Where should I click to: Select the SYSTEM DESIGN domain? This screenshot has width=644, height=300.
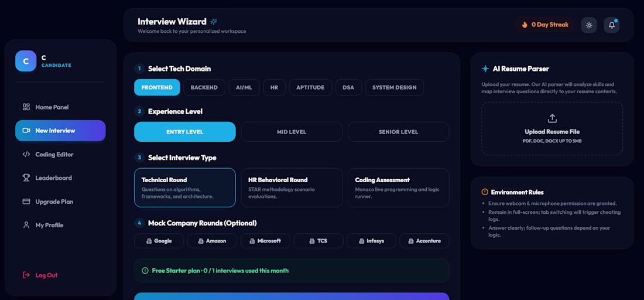[394, 87]
